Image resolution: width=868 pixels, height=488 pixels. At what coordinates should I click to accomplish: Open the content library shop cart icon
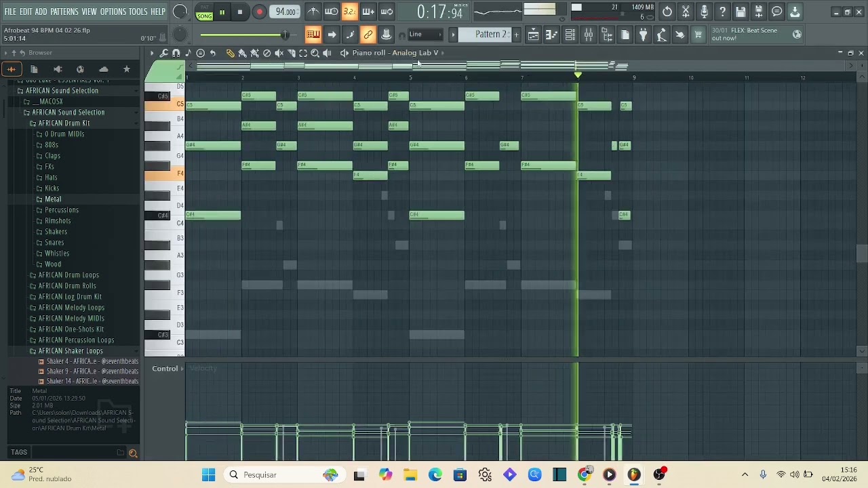pos(698,35)
